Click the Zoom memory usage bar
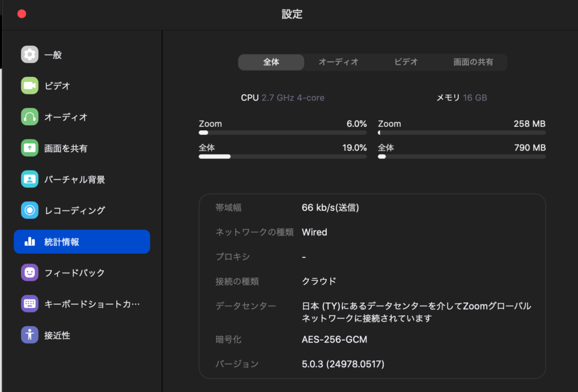The width and height of the screenshot is (578, 392). (462, 133)
